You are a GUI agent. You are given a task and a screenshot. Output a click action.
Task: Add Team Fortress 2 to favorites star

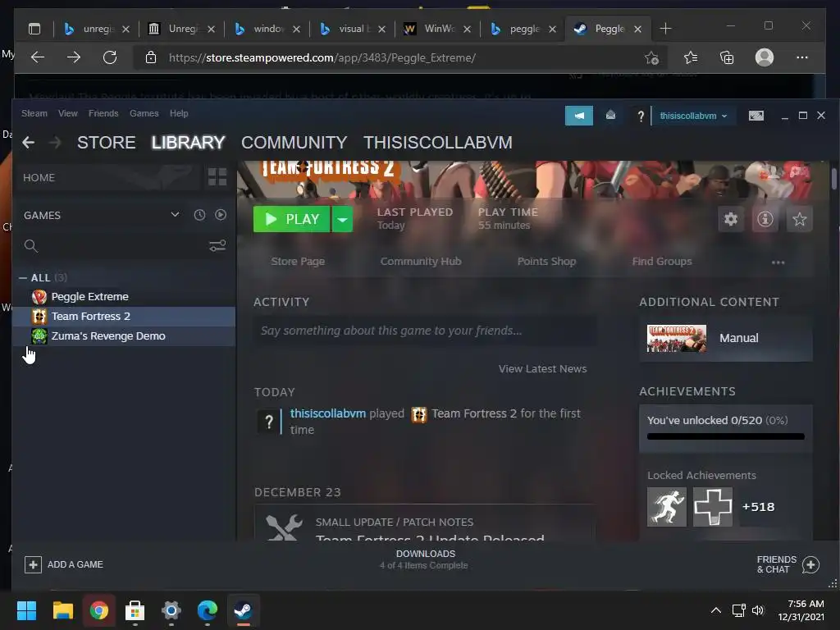799,219
